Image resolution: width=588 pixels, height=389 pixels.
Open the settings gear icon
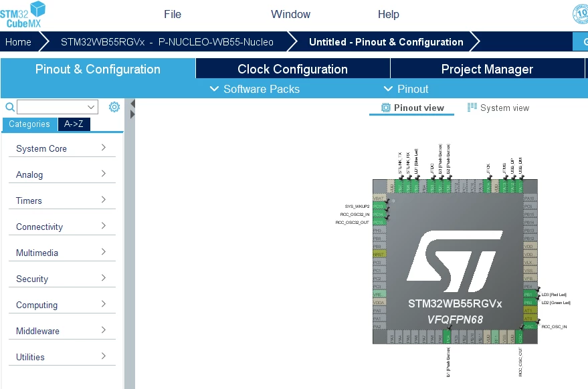[114, 107]
